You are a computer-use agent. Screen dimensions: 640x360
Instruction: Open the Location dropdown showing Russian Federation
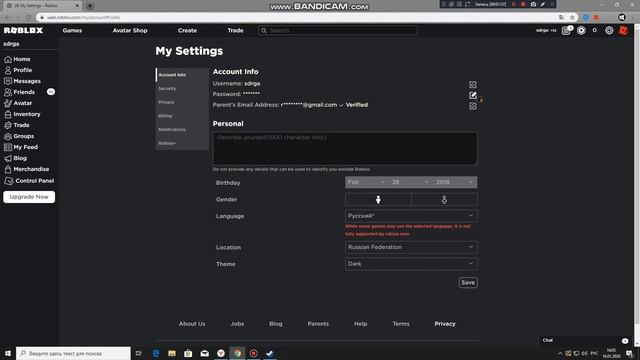coord(411,247)
